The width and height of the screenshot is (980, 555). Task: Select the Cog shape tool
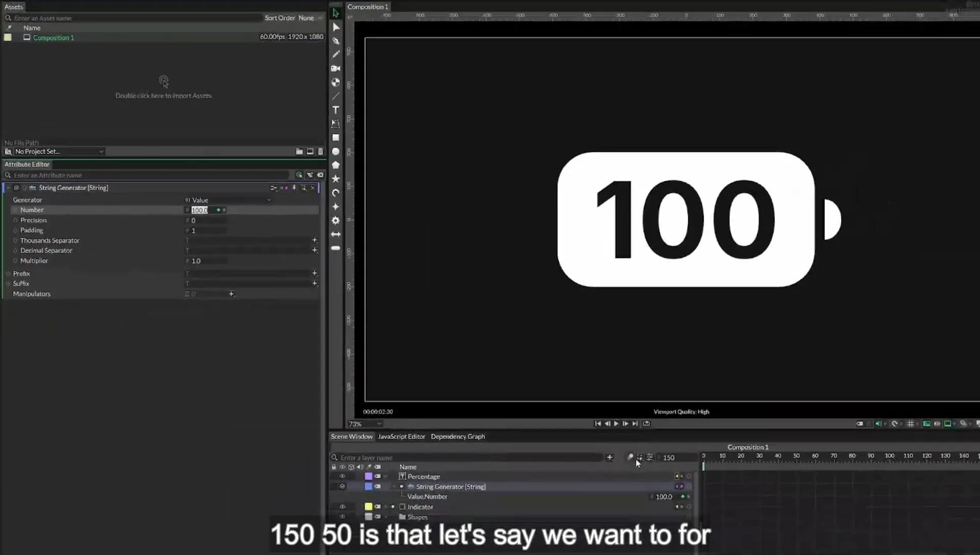335,220
